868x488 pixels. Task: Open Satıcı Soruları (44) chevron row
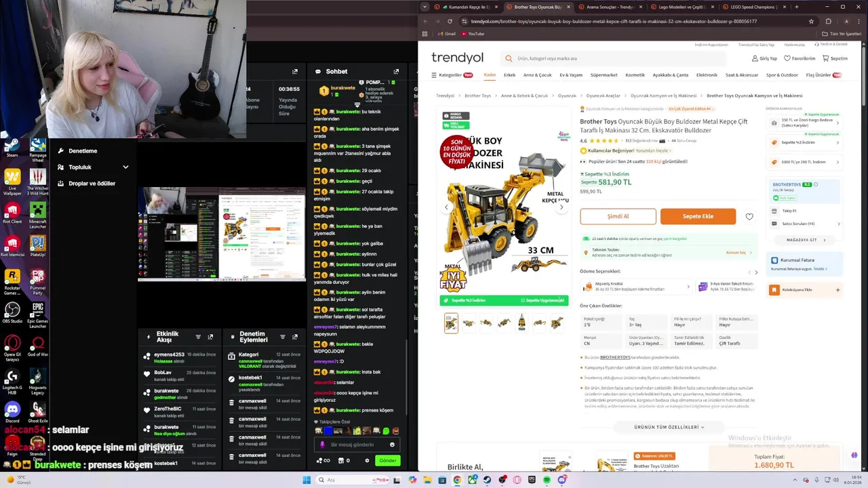(806, 224)
